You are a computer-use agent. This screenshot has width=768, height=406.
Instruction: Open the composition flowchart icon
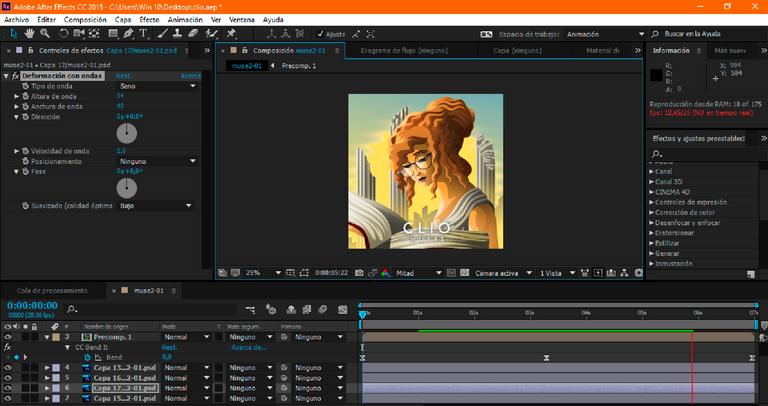click(x=624, y=273)
